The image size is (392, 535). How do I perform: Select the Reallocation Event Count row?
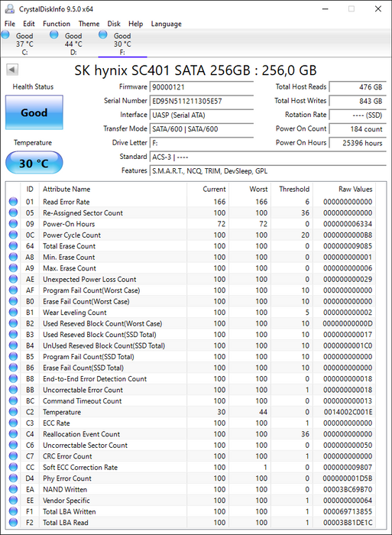(x=197, y=434)
